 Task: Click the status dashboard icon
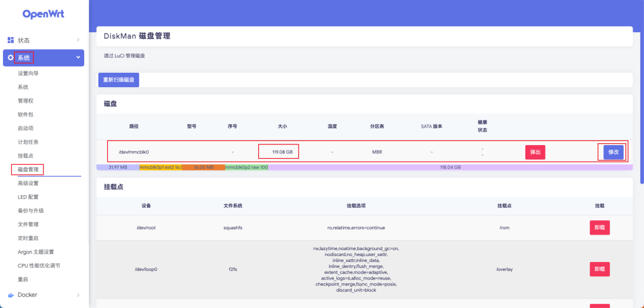(x=11, y=40)
